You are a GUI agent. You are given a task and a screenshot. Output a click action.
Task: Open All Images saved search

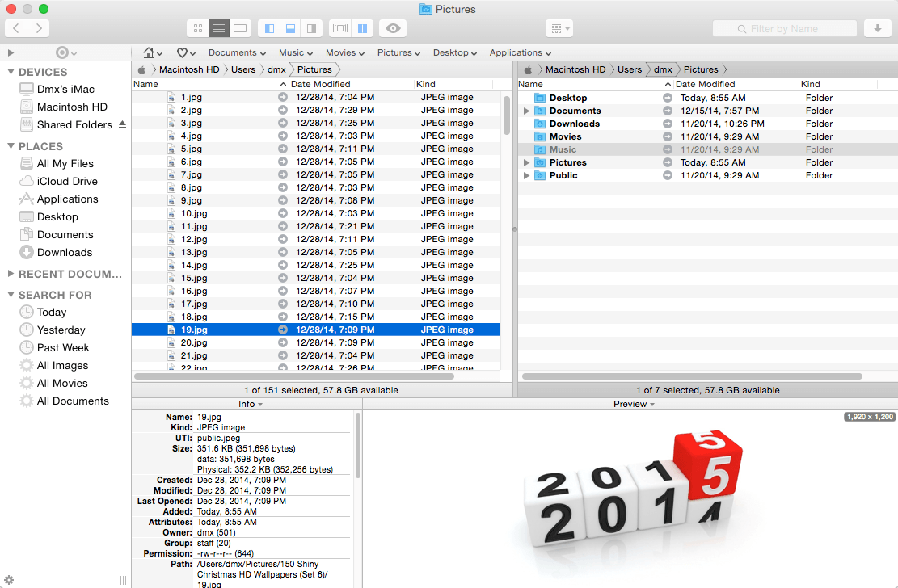pos(62,365)
